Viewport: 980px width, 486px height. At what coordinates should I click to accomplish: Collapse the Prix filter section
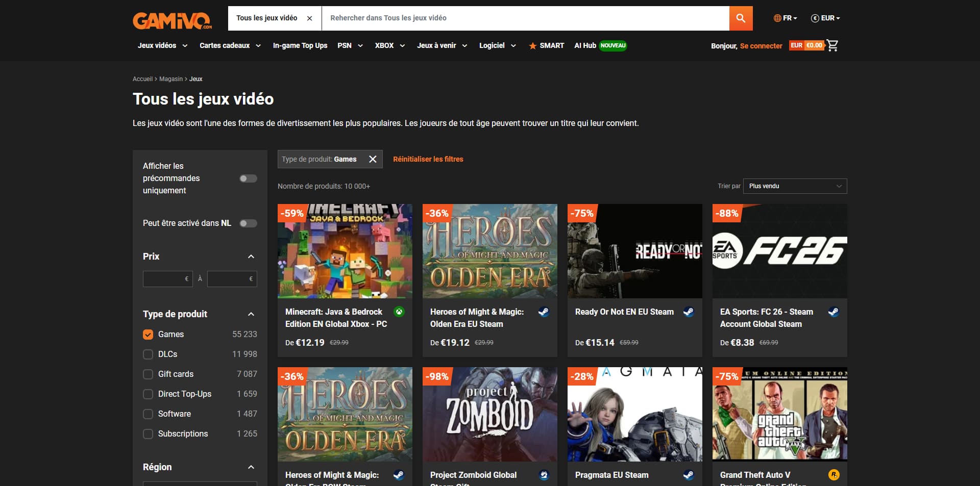(x=251, y=257)
